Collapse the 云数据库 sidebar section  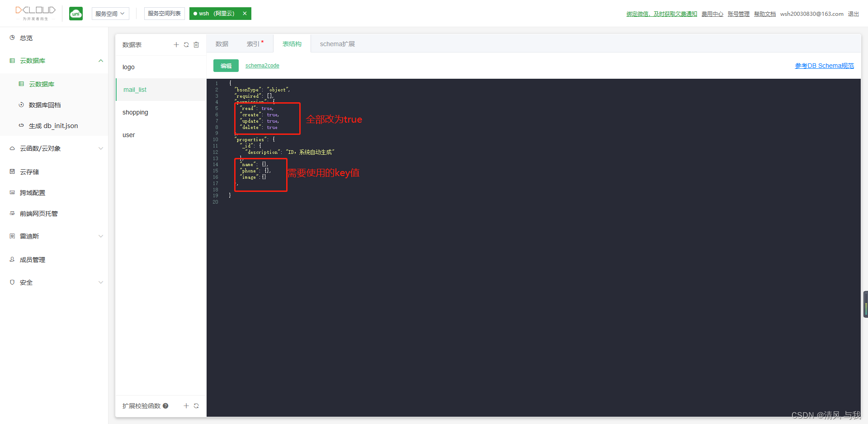[x=101, y=61]
